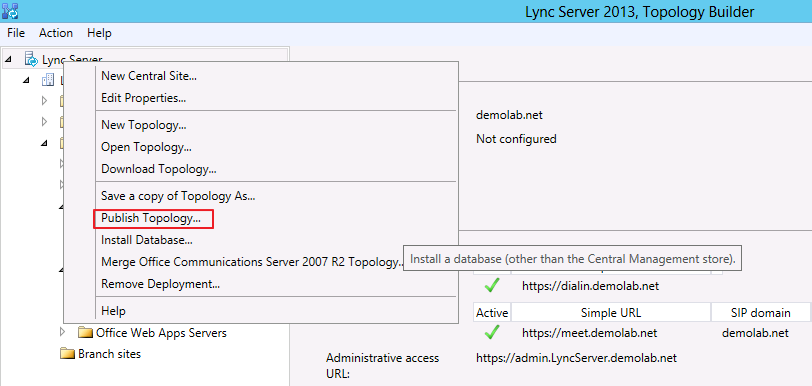This screenshot has width=812, height=386.
Task: Click the Simple URL column header
Action: 611,313
